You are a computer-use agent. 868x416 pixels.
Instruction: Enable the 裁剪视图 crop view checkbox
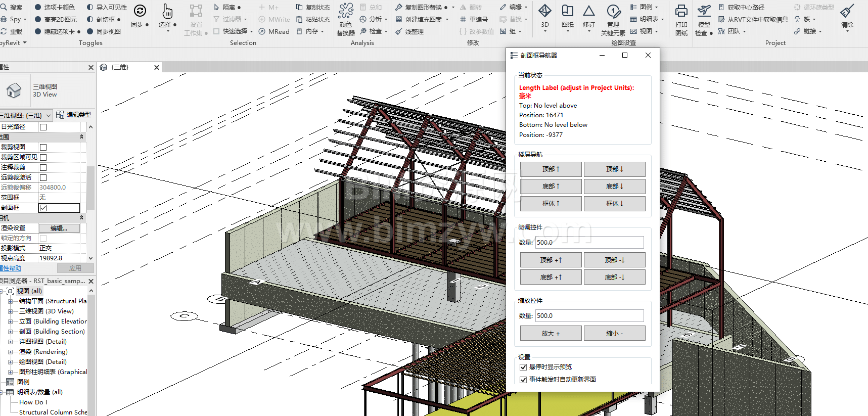point(43,147)
